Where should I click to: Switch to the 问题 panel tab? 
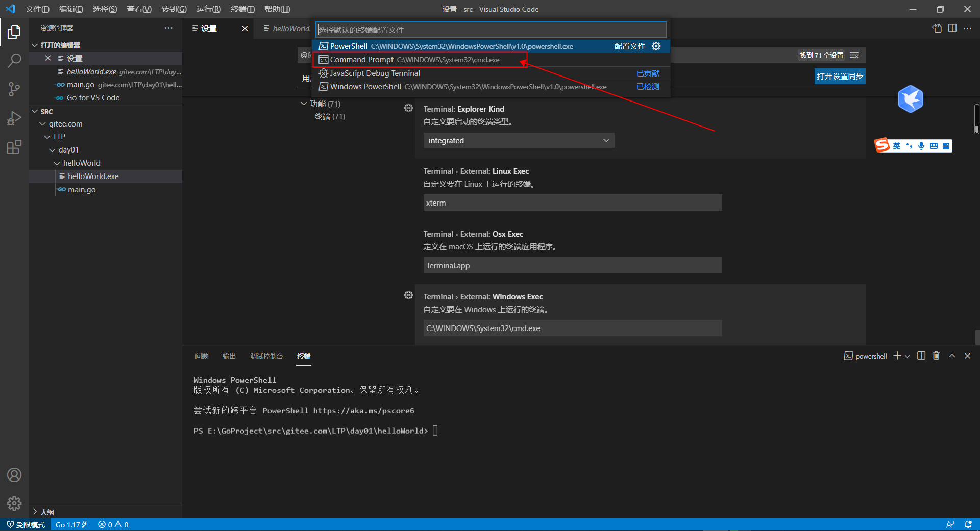[x=202, y=356]
